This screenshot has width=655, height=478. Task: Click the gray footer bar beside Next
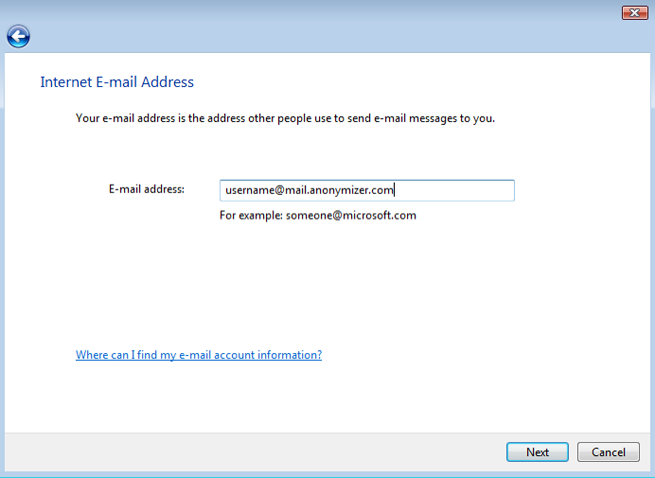[250, 452]
